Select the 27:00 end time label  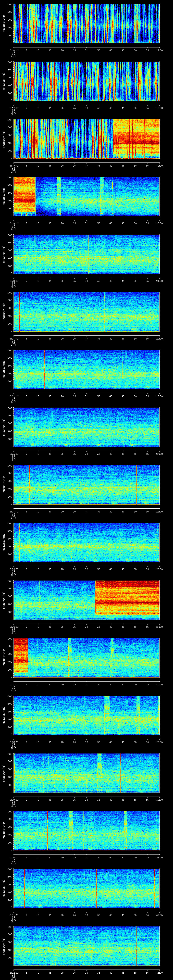159,627
